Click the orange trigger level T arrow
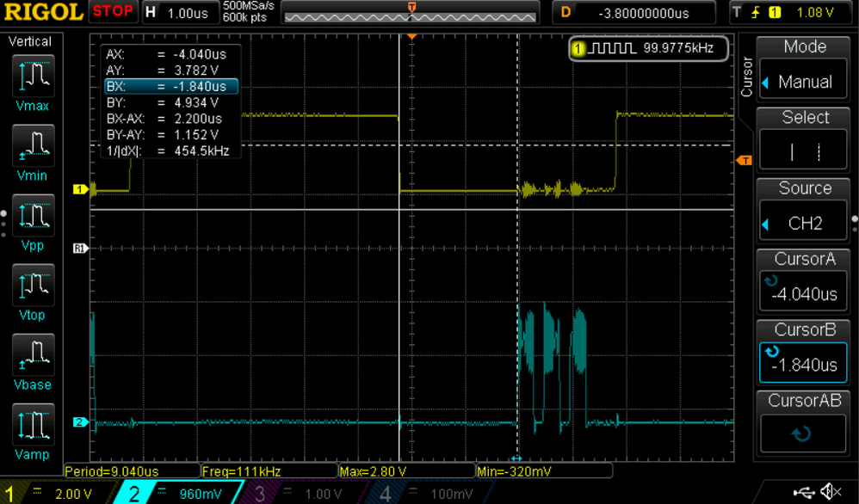 click(x=744, y=160)
